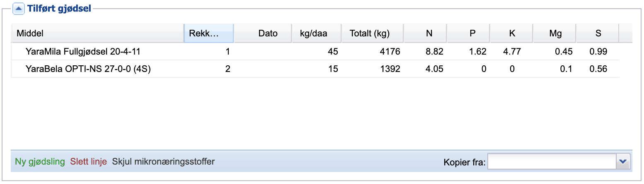Click the K column header
This screenshot has height=184, width=644.
511,33
